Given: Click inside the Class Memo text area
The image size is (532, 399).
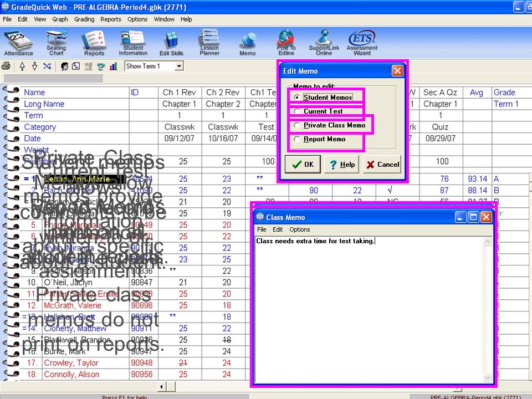Looking at the screenshot, I should pos(369,309).
